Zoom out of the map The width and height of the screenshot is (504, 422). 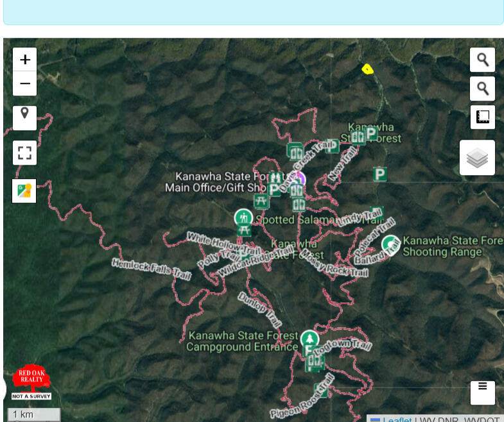(x=25, y=83)
